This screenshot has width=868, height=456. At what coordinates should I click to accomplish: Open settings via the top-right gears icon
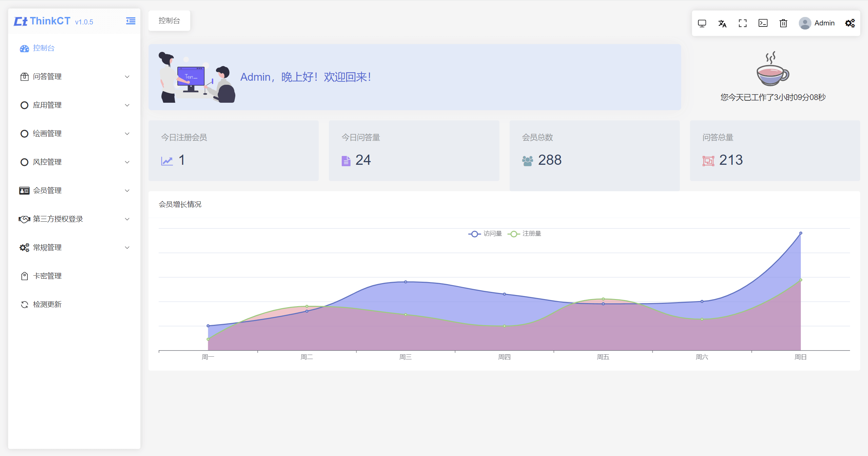pyautogui.click(x=850, y=23)
